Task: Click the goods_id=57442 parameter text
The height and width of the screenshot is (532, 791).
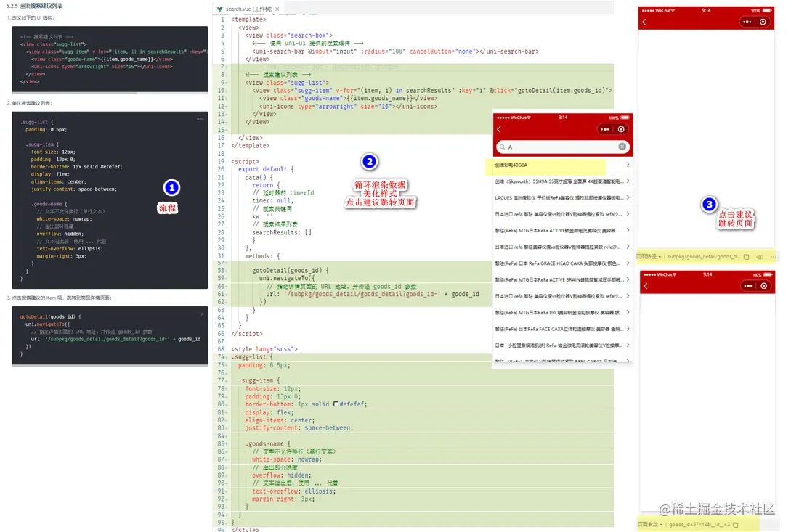Action: coord(699,525)
